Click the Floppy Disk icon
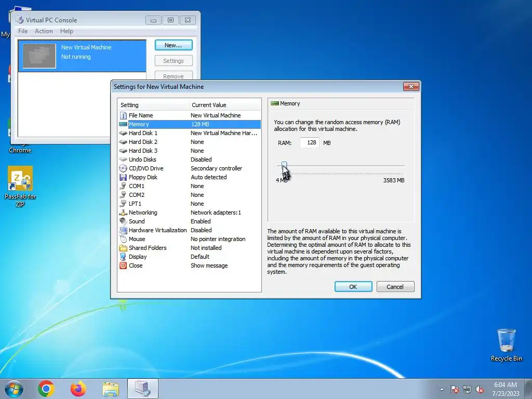 click(123, 177)
